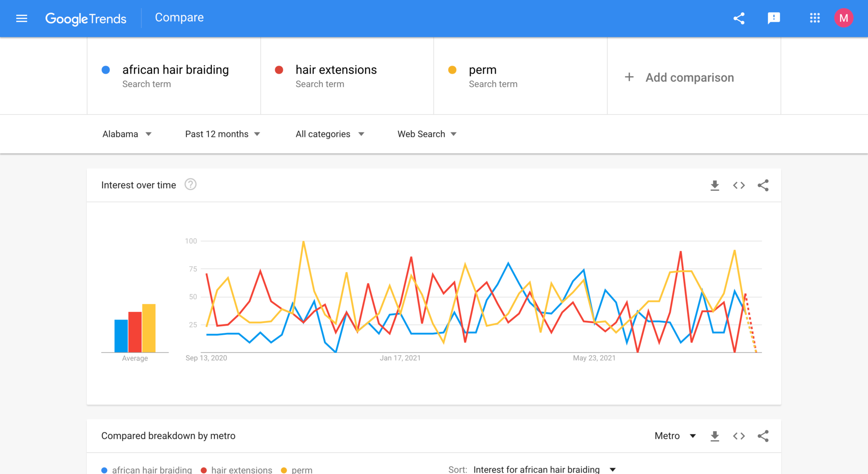Image resolution: width=868 pixels, height=474 pixels.
Task: Edit the african hair braiding term
Action: pyautogui.click(x=175, y=70)
